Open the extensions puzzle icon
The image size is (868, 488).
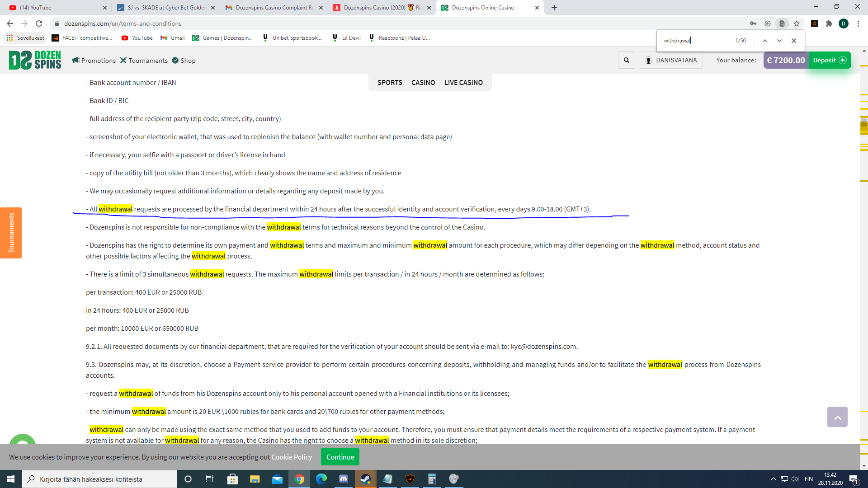click(829, 23)
